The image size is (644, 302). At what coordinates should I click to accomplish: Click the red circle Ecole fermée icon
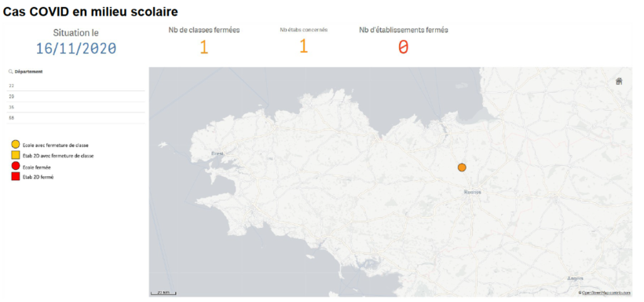click(15, 166)
